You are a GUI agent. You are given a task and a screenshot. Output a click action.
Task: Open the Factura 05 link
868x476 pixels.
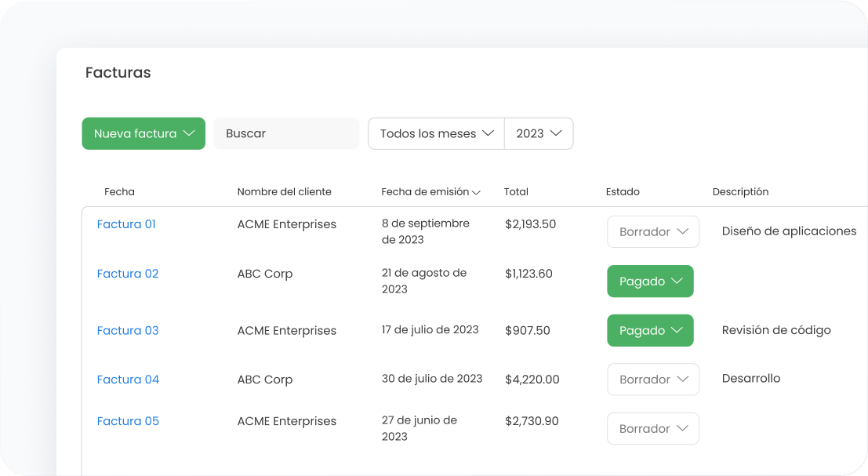pos(128,421)
